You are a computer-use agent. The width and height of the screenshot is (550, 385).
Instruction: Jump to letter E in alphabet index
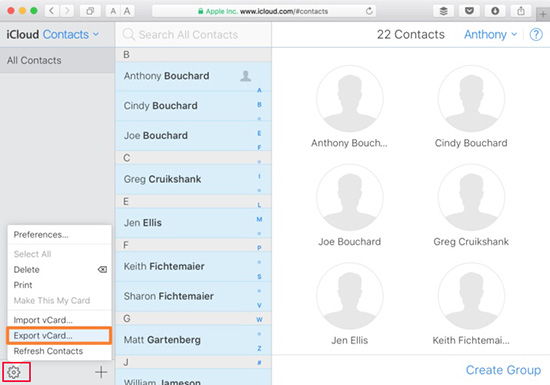[259, 133]
